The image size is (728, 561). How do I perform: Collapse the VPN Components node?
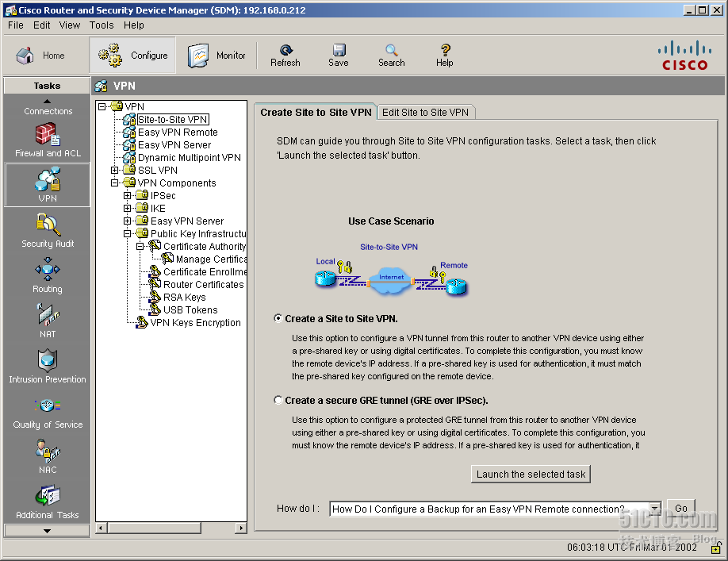[115, 183]
